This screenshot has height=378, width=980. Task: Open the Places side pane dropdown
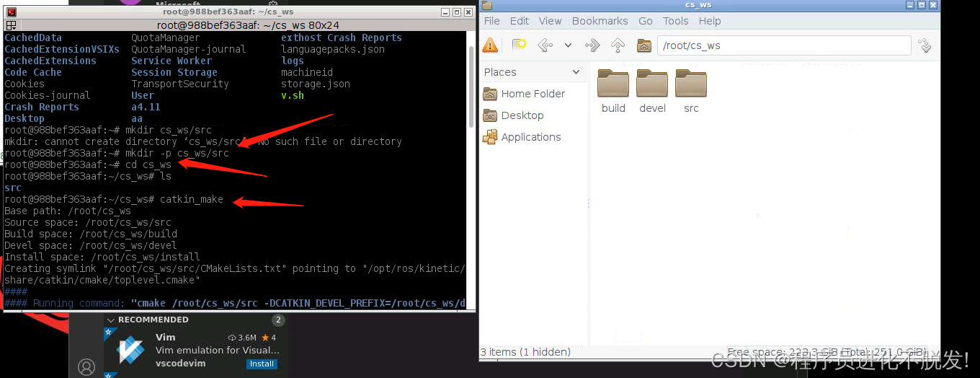(576, 72)
